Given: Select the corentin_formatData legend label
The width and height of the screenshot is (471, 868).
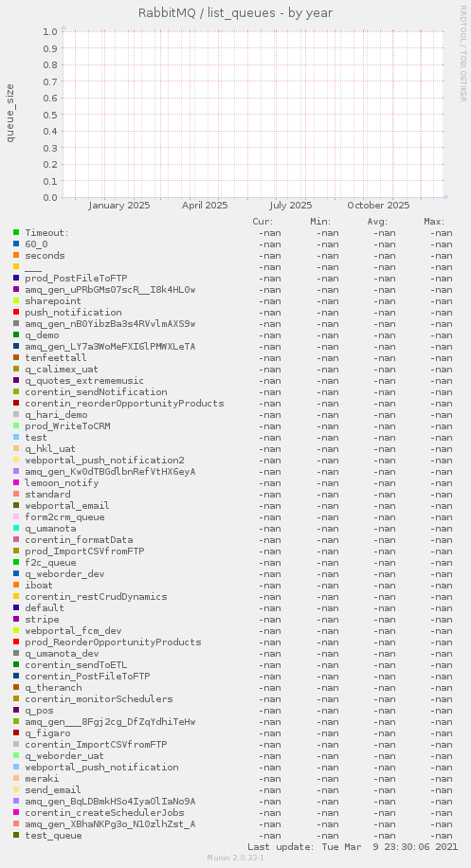Looking at the screenshot, I should (79, 540).
